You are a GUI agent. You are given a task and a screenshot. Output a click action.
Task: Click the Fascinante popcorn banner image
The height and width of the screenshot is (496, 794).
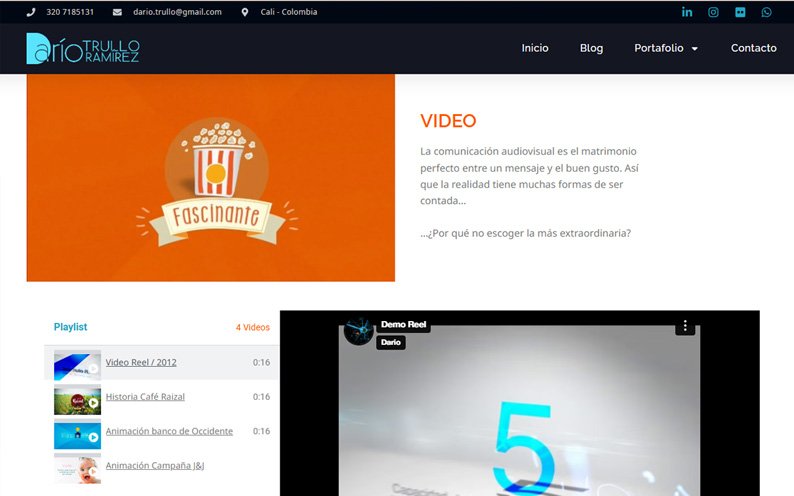(211, 178)
